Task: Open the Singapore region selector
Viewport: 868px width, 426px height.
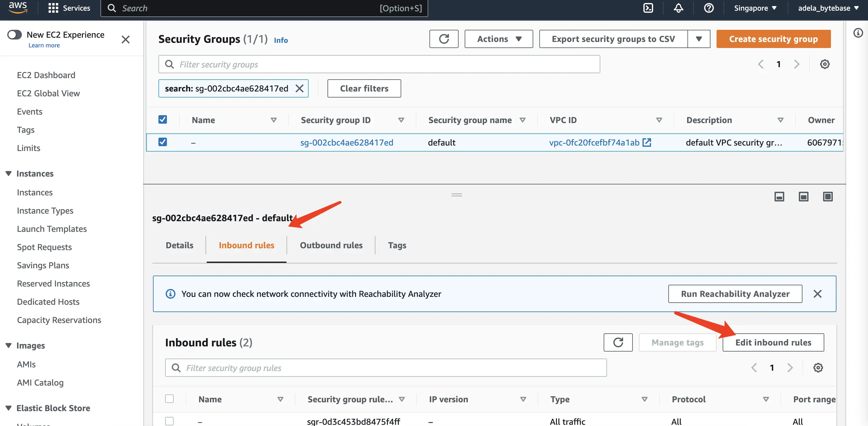Action: tap(755, 8)
